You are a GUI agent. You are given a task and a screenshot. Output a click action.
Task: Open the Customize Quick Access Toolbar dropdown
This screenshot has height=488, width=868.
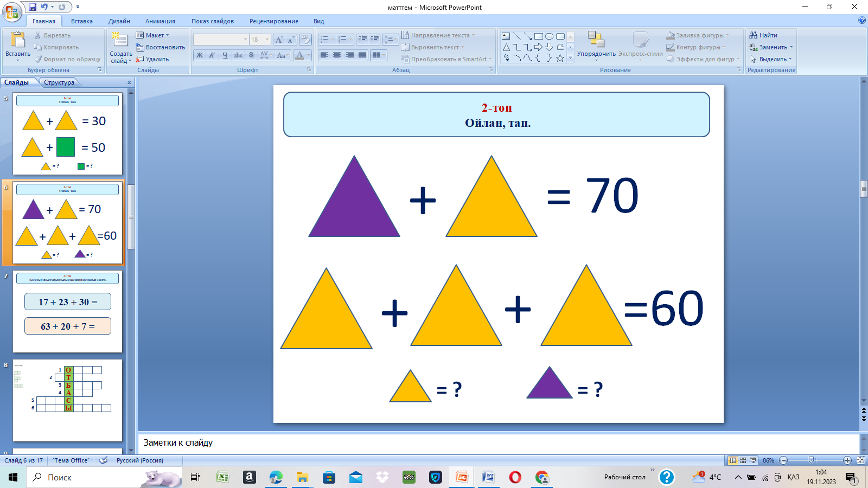[78, 7]
